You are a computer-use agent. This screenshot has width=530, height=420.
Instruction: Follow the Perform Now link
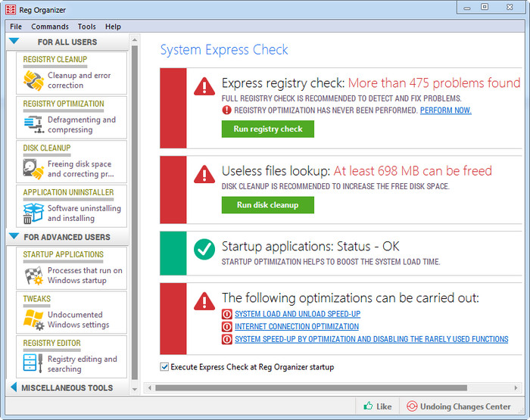coord(445,110)
